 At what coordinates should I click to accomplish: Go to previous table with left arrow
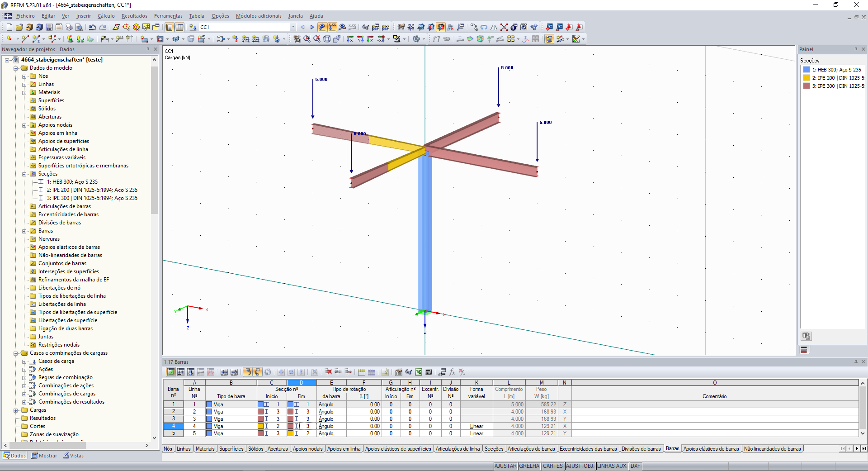224,372
